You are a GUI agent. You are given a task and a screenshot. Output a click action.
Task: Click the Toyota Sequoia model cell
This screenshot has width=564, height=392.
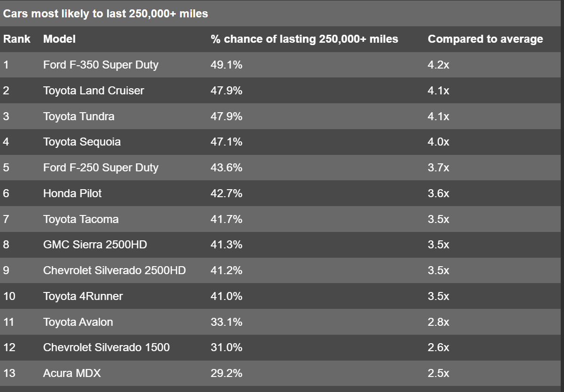pos(82,142)
